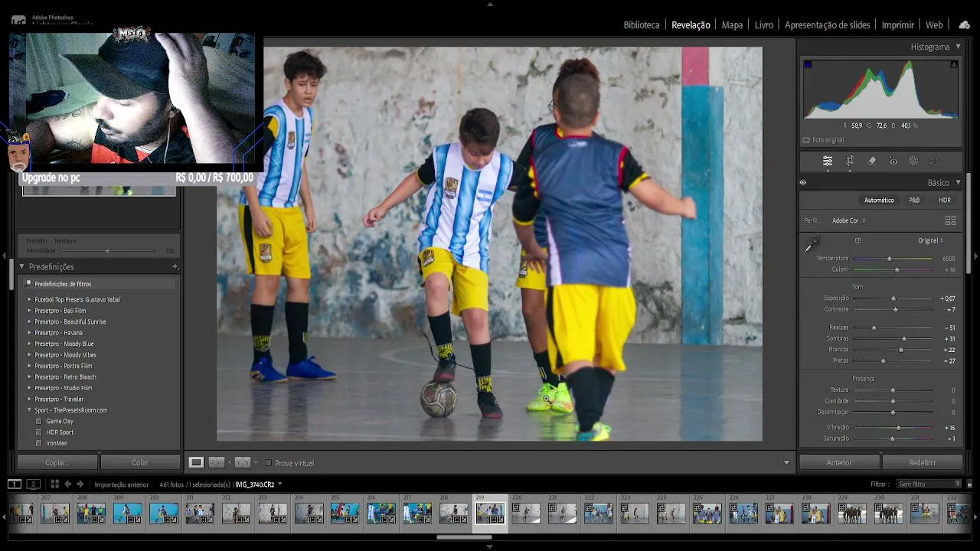Click the Colar button
This screenshot has width=980, height=551.
click(140, 462)
